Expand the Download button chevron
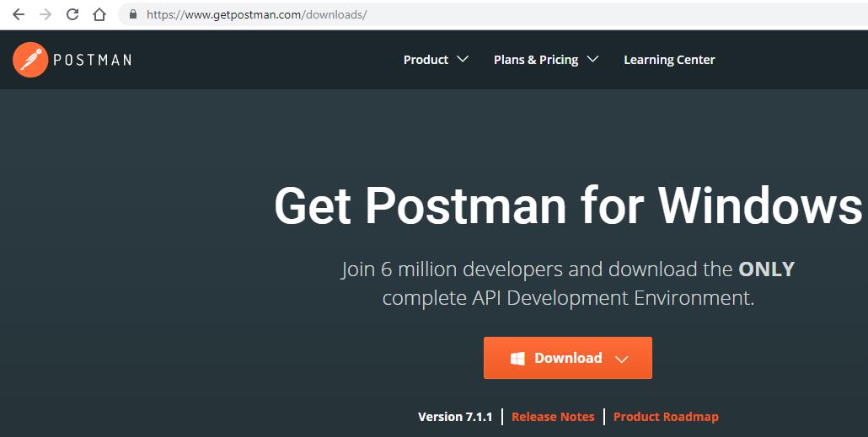This screenshot has width=868, height=437. [x=622, y=360]
